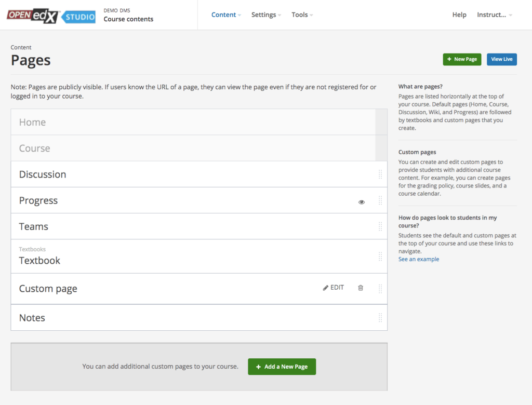Click the drag handle next to Textbook

click(x=380, y=256)
